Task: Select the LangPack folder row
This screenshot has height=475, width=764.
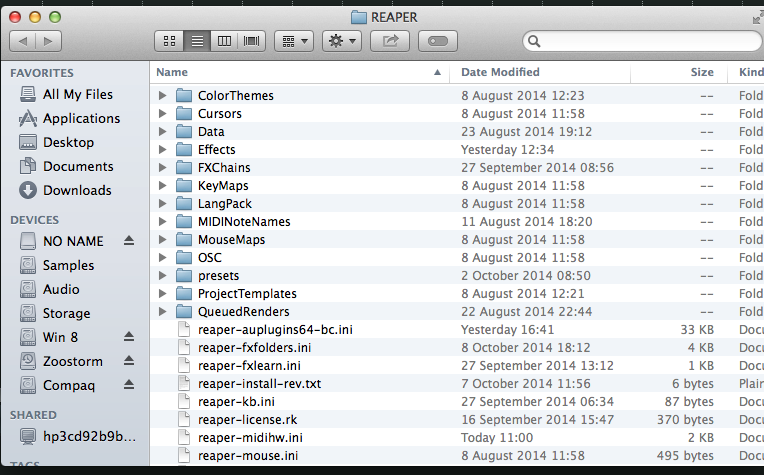Action: tap(457, 204)
